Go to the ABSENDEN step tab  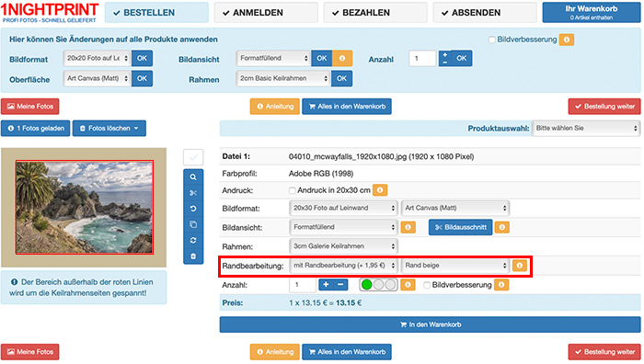coord(485,13)
